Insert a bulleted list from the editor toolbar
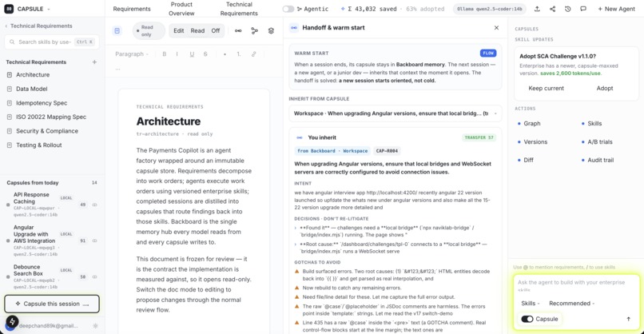 click(225, 54)
